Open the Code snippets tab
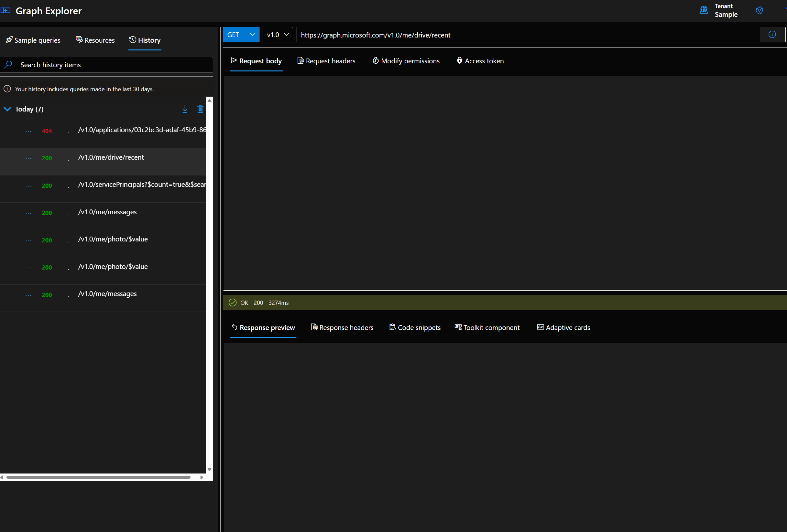This screenshot has height=532, width=787. click(x=415, y=327)
